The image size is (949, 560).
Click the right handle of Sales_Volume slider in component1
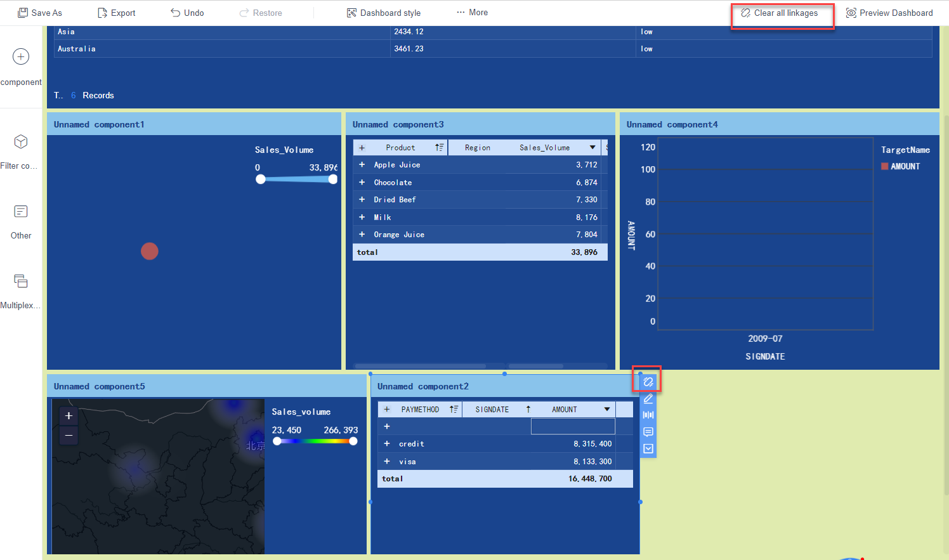(x=333, y=179)
